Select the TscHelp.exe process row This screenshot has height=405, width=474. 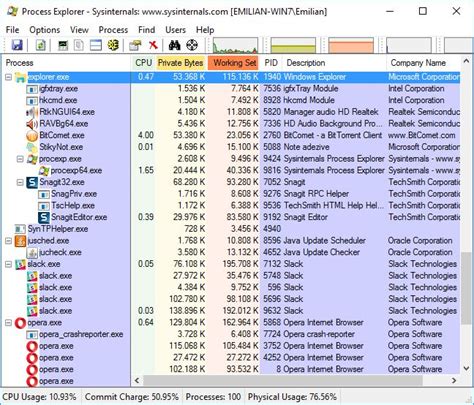pyautogui.click(x=232, y=206)
